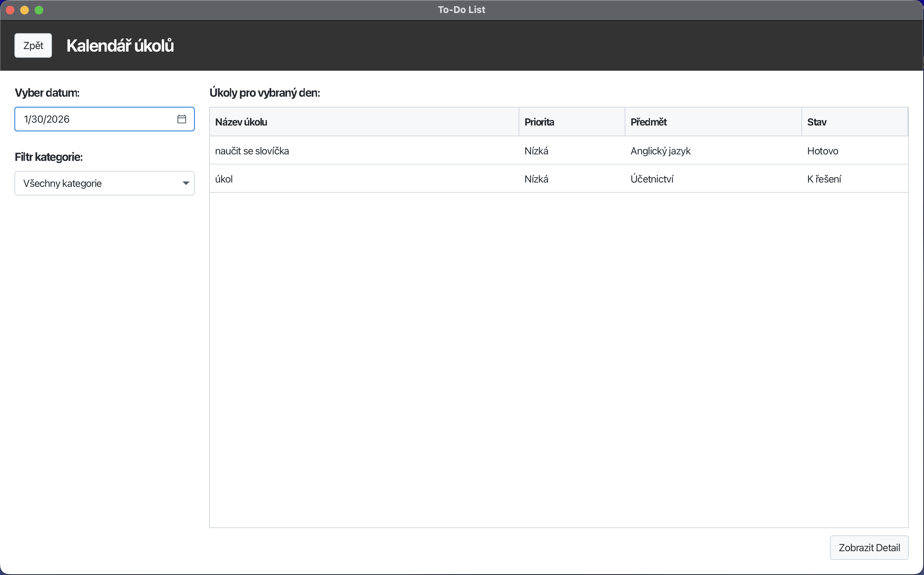Image resolution: width=924 pixels, height=575 pixels.
Task: Minimize the window using the yellow button
Action: (x=25, y=10)
